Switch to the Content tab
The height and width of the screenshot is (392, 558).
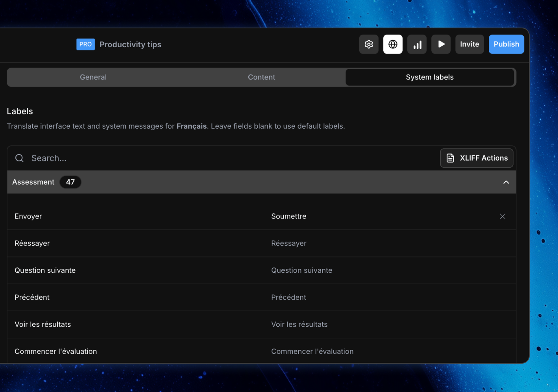261,78
